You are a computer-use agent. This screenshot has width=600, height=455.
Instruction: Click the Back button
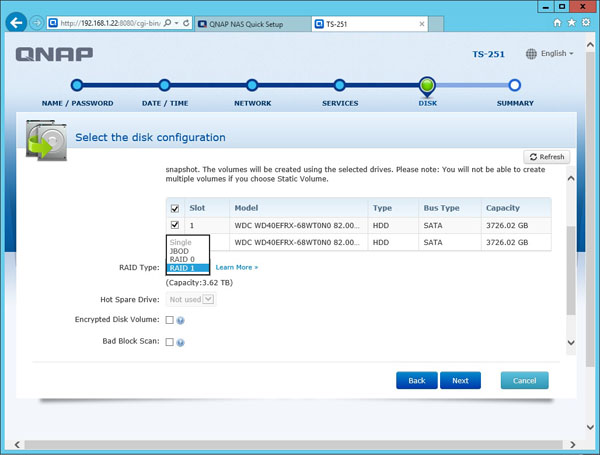[417, 380]
